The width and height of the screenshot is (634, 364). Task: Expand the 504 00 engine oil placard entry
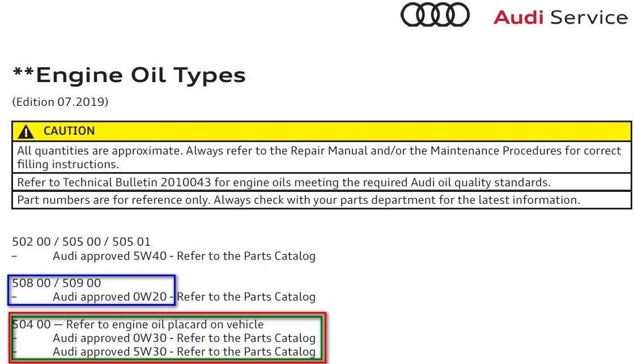(x=138, y=324)
